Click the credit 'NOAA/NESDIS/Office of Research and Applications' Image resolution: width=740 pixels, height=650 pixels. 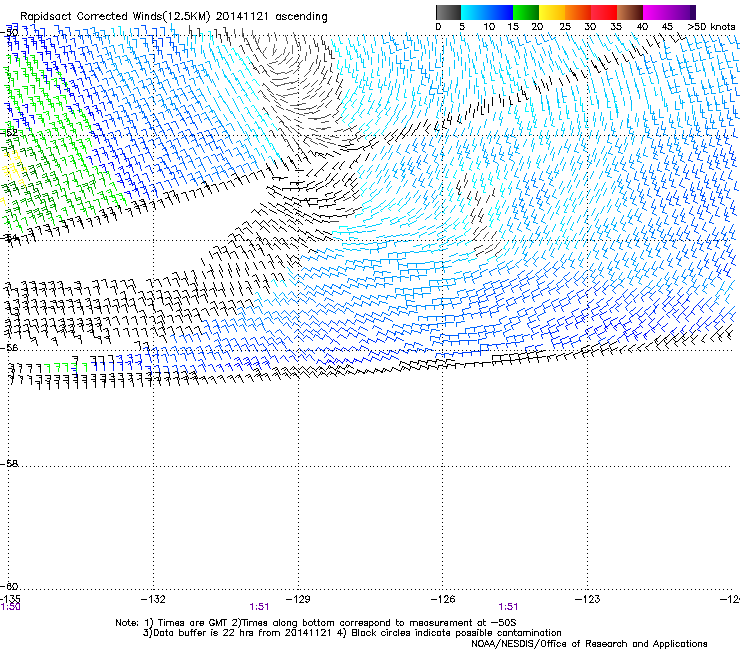point(589,644)
